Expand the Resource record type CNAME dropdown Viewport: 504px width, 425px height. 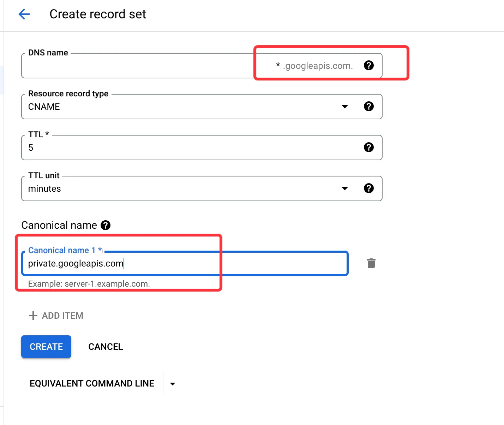coord(345,106)
